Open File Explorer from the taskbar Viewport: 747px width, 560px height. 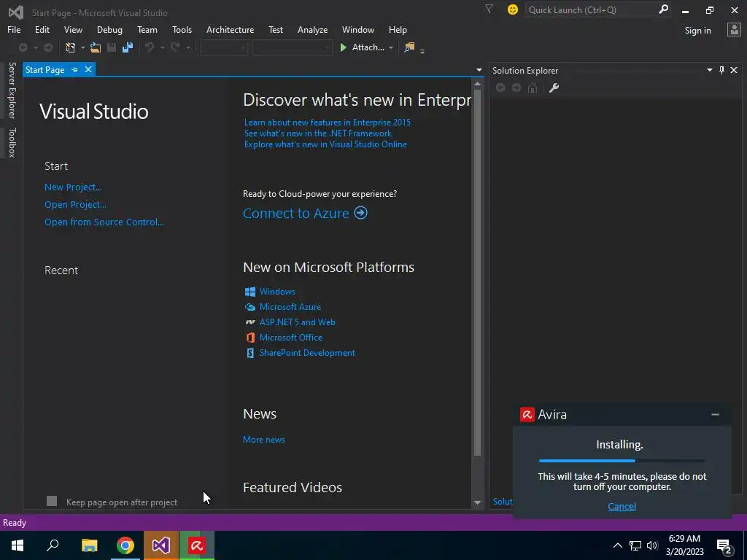[x=90, y=545]
